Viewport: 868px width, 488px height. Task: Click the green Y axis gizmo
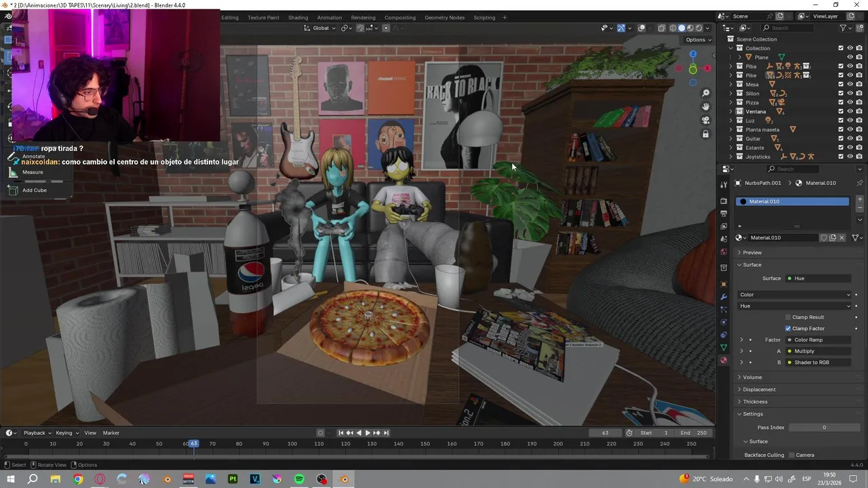pyautogui.click(x=692, y=70)
